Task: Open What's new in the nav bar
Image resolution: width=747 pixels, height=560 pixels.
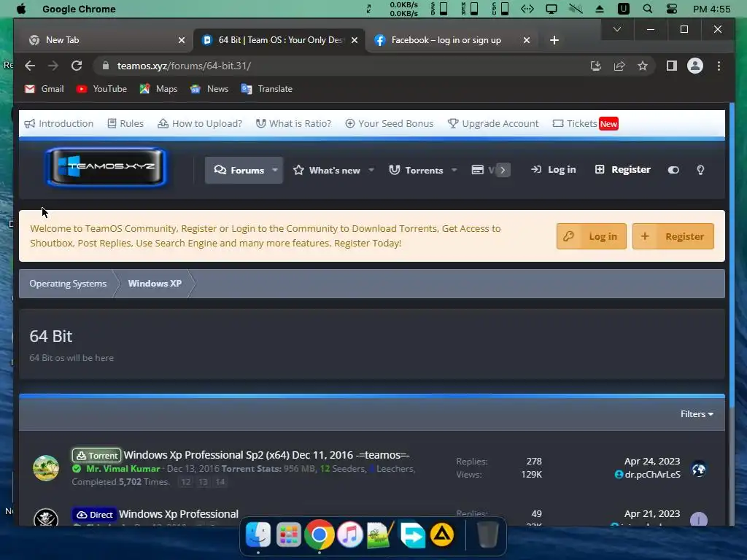Action: pos(327,170)
